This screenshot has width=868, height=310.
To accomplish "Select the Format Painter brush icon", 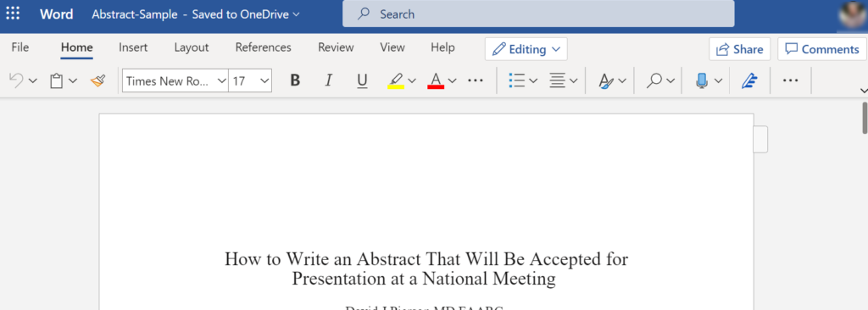I will pos(98,80).
